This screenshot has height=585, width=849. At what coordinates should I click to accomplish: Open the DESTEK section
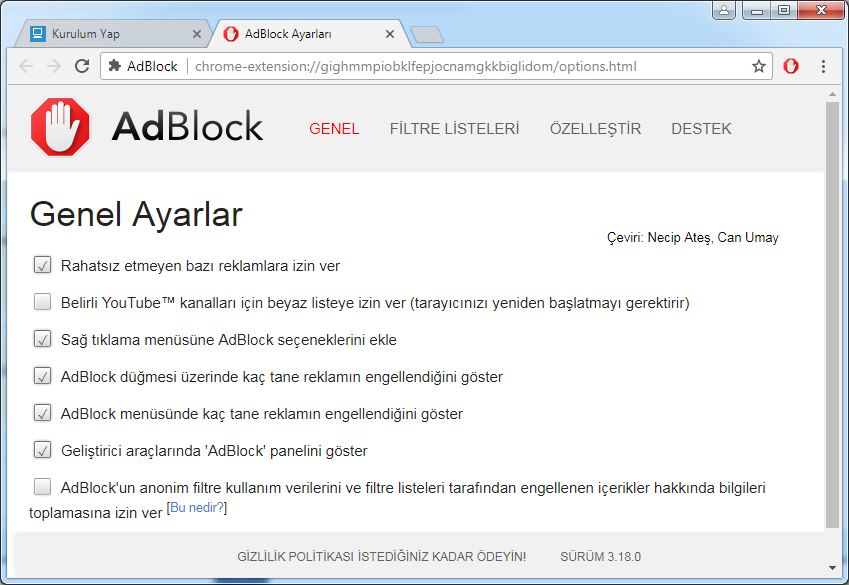(x=701, y=128)
